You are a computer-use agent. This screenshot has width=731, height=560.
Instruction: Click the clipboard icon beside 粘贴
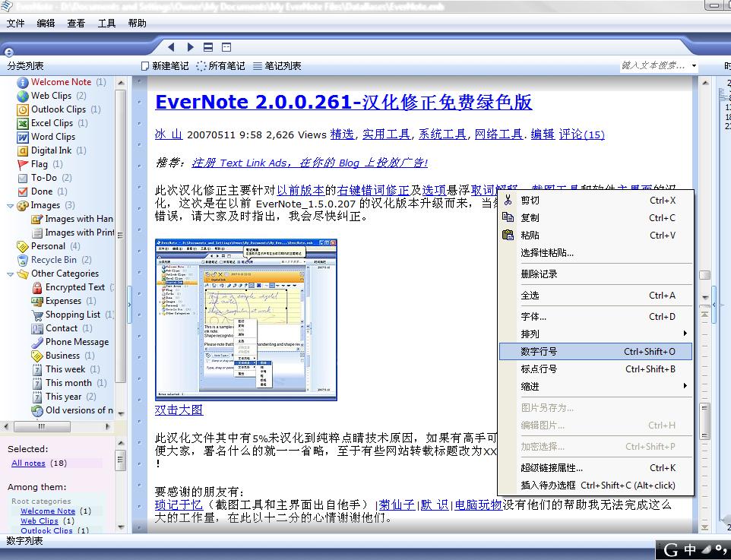coord(508,235)
